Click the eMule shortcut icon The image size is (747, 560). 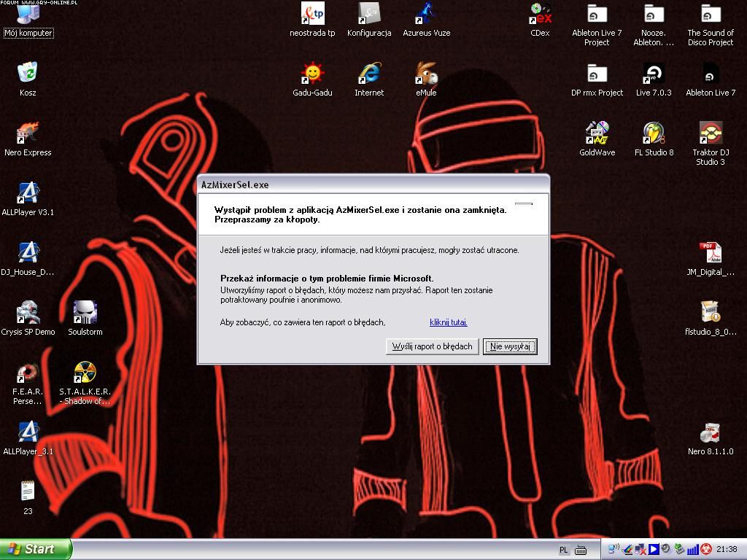coord(426,79)
